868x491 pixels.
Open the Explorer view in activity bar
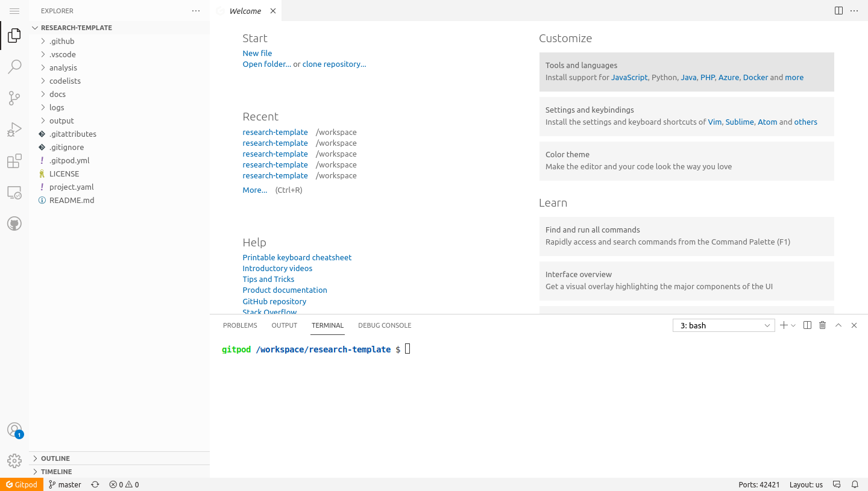14,36
